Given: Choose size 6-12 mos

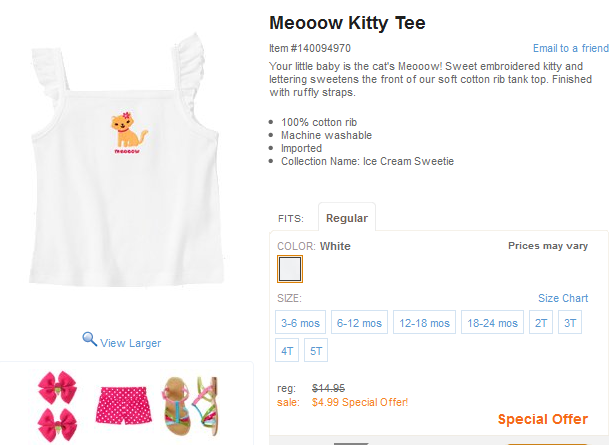Looking at the screenshot, I should tap(360, 323).
